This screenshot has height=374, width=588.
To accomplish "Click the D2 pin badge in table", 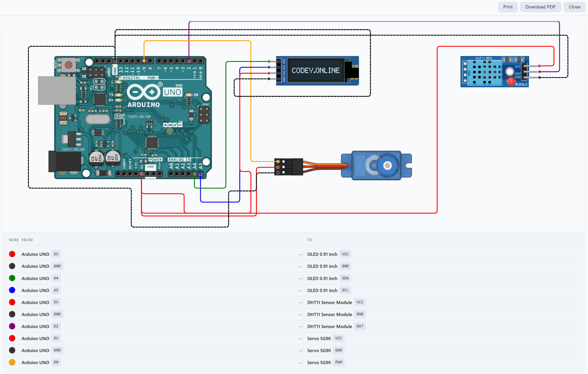I will (x=56, y=326).
